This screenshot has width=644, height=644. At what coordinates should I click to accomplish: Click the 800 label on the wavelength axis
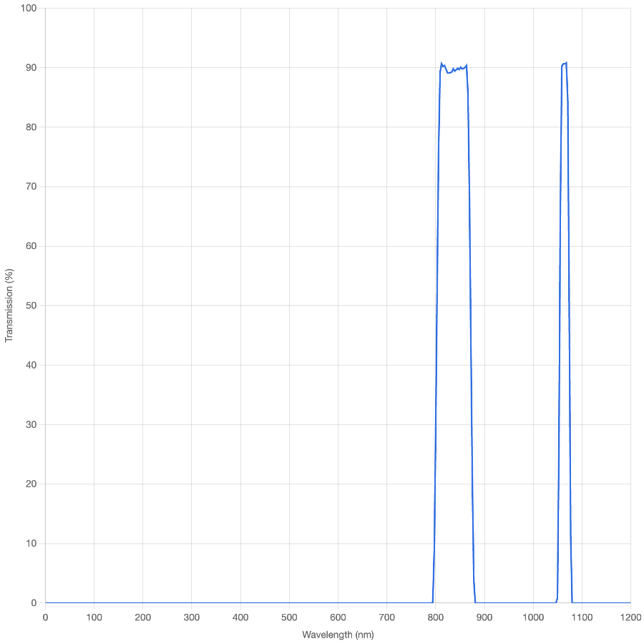click(x=436, y=616)
